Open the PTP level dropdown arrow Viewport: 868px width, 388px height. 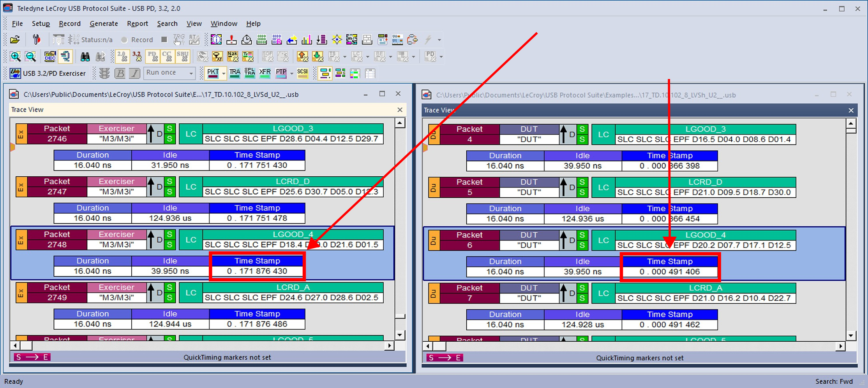291,73
